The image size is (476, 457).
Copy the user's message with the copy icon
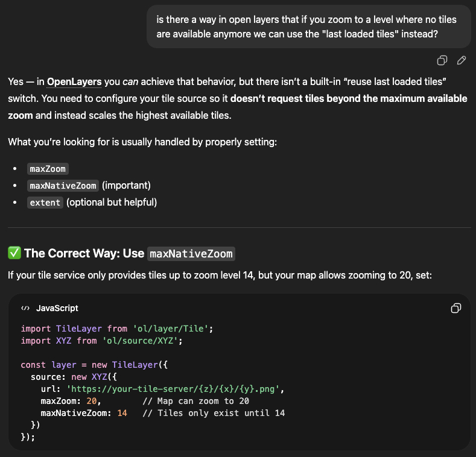[x=442, y=60]
